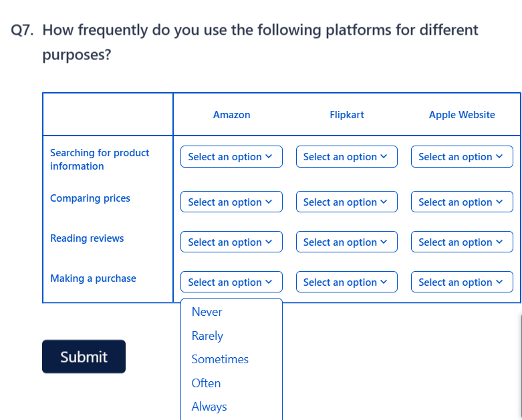Pick Sometimes in the dropdown list
522x420 pixels.
click(x=220, y=359)
